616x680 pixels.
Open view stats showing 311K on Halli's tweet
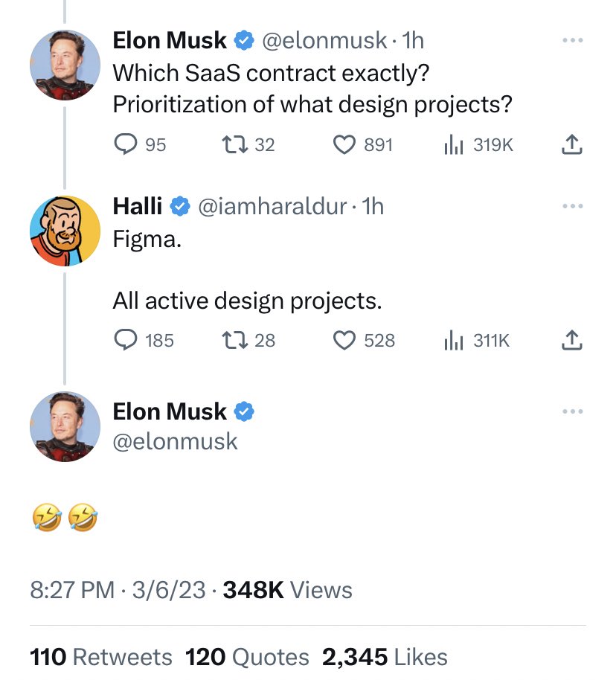click(454, 340)
